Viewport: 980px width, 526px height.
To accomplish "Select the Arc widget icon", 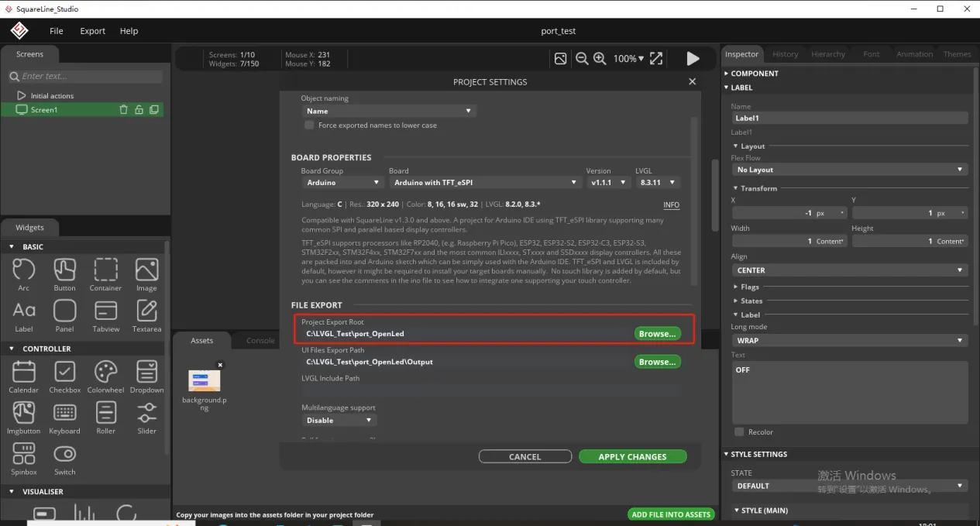I will point(24,270).
